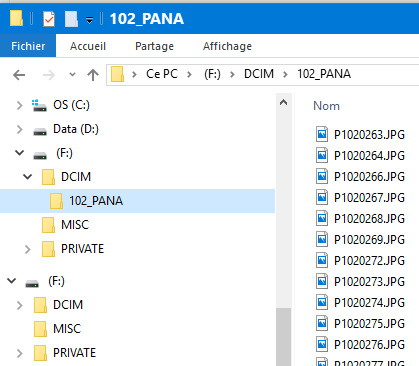
Task: Click (F:) in the address bar
Action: [212, 74]
